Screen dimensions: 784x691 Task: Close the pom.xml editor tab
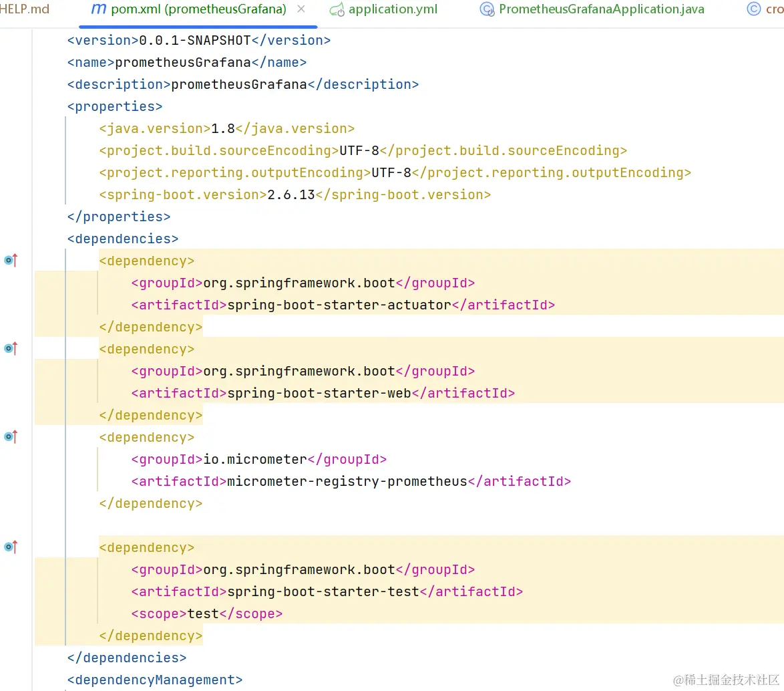(301, 9)
